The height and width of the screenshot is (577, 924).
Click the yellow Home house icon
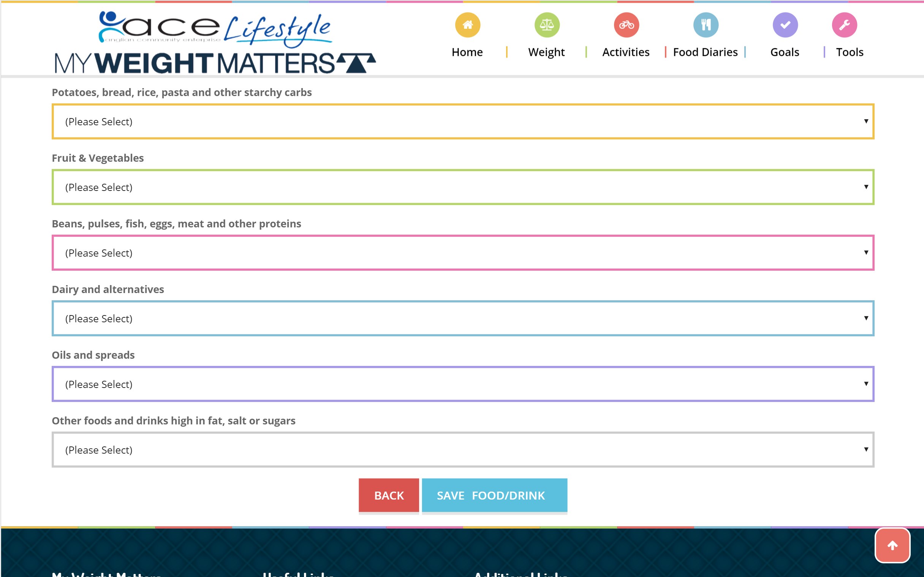pyautogui.click(x=467, y=25)
